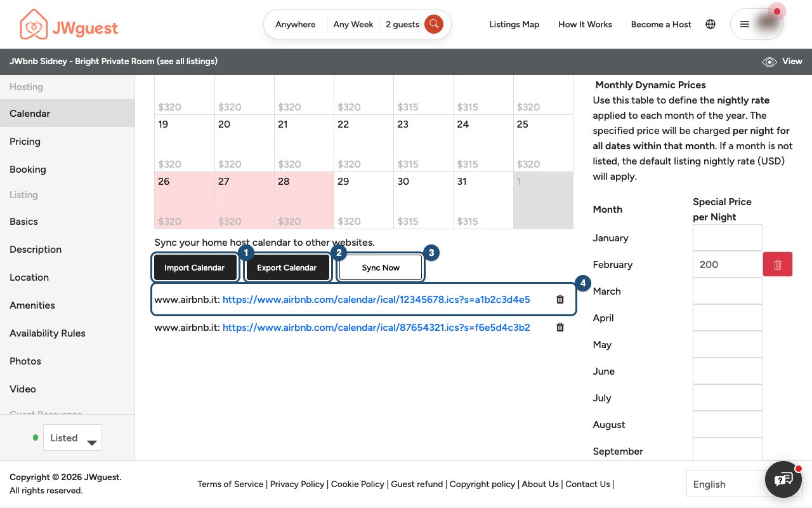Go to Booking section
The width and height of the screenshot is (812, 508).
(67, 170)
